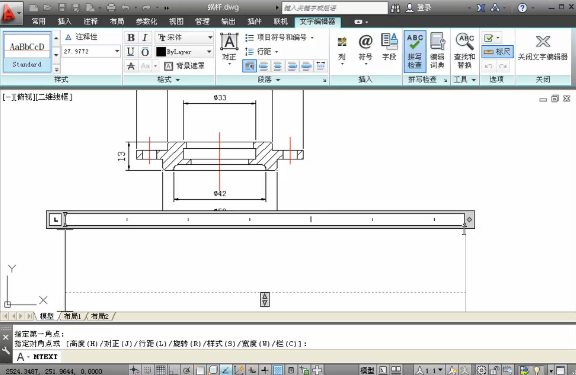
Task: Expand the Line Spacing dropdown
Action: tap(262, 52)
